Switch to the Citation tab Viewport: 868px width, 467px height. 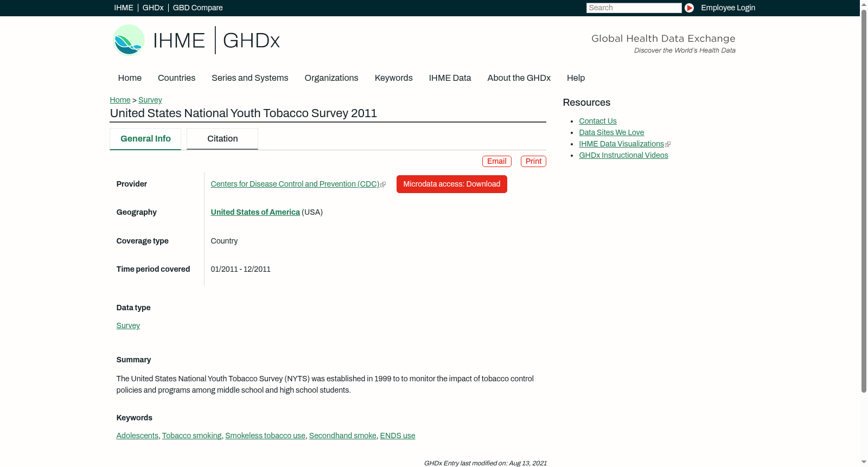(x=222, y=139)
